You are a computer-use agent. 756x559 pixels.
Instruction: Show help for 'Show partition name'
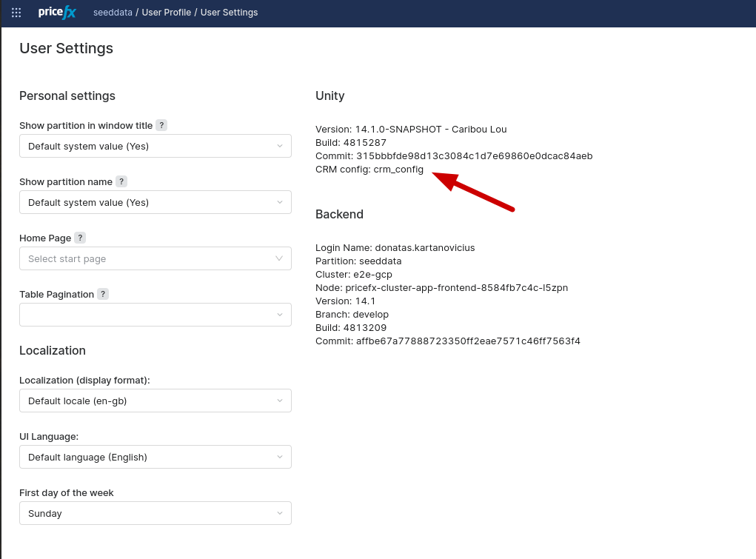pos(121,182)
